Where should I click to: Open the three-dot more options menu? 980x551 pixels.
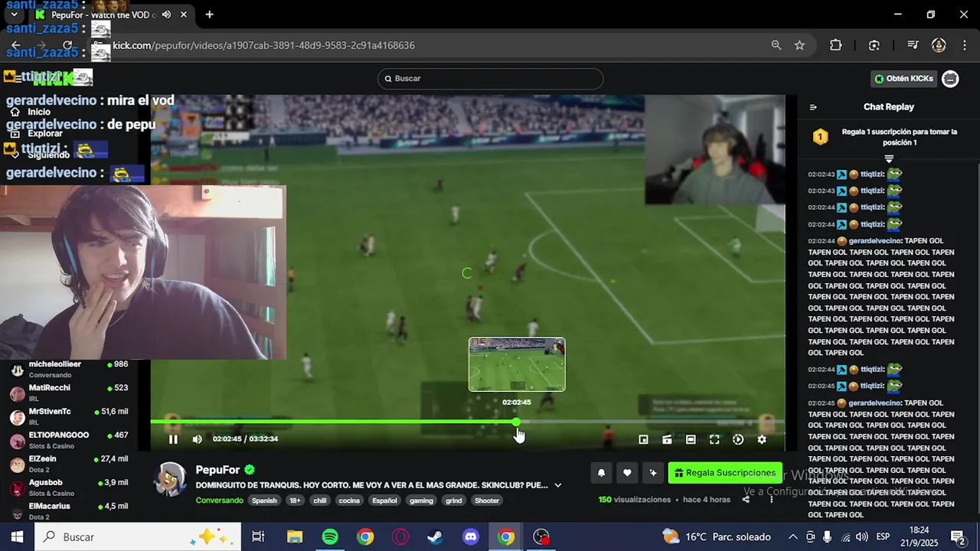point(771,500)
